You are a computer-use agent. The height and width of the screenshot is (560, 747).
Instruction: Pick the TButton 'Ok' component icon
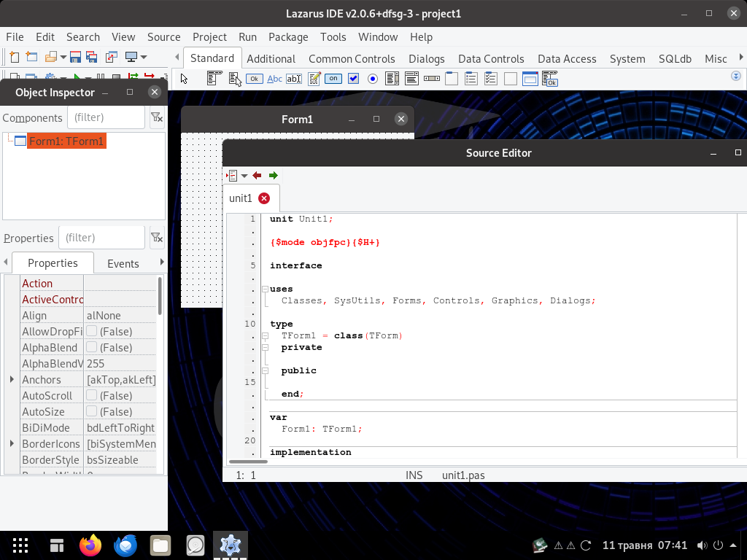[x=255, y=79]
